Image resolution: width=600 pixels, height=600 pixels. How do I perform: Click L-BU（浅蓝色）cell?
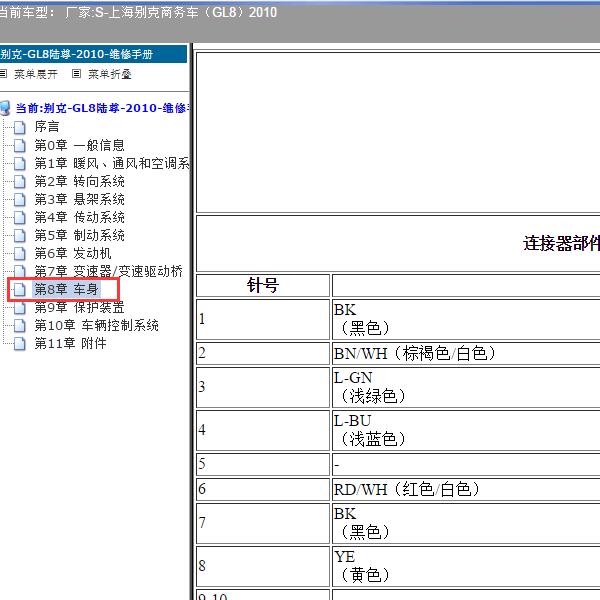(466, 430)
